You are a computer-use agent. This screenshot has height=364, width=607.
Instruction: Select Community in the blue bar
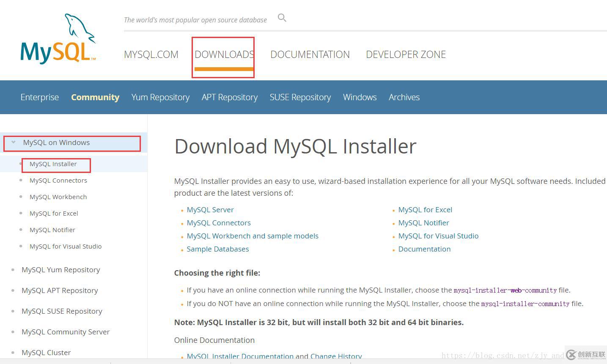click(95, 97)
